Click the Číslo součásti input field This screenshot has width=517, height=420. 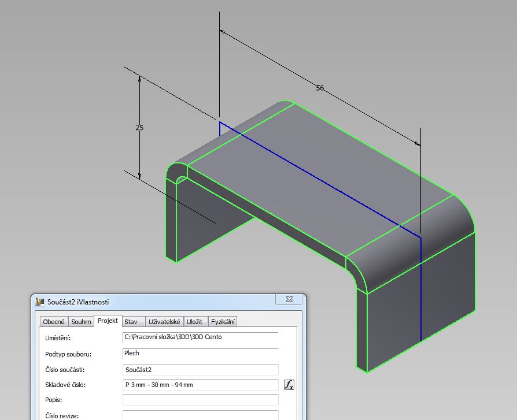[200, 370]
